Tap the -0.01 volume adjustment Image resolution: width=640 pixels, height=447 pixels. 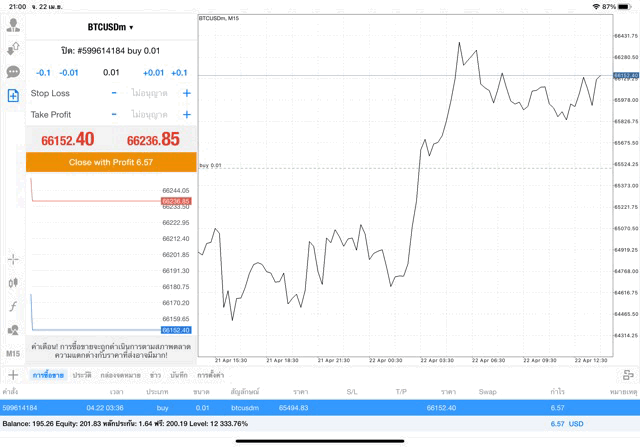69,72
